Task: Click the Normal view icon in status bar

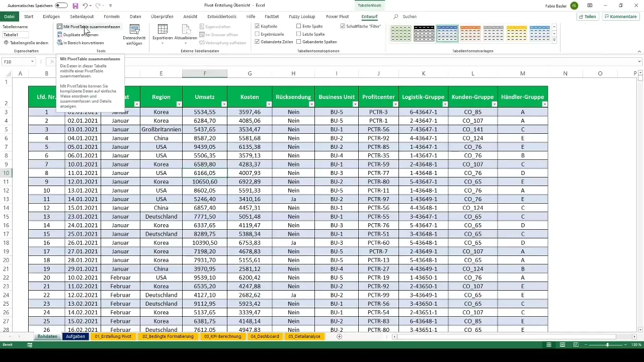Action: click(549, 345)
